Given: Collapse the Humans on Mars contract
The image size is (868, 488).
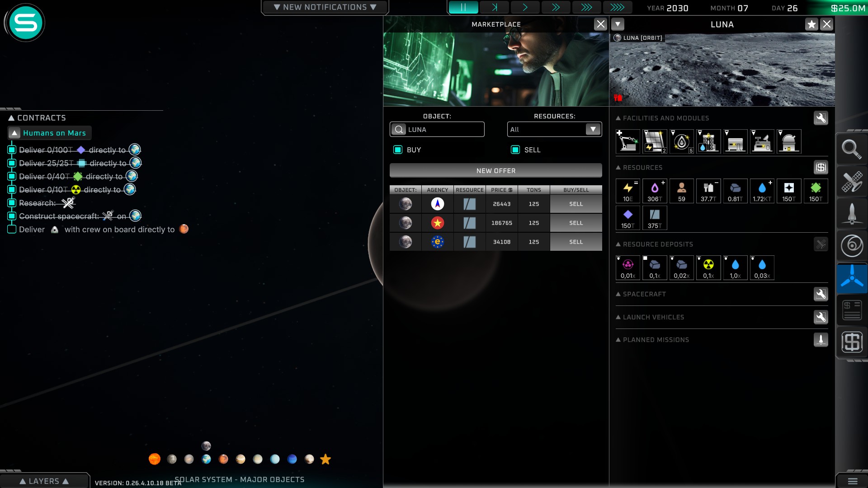Looking at the screenshot, I should coord(14,133).
